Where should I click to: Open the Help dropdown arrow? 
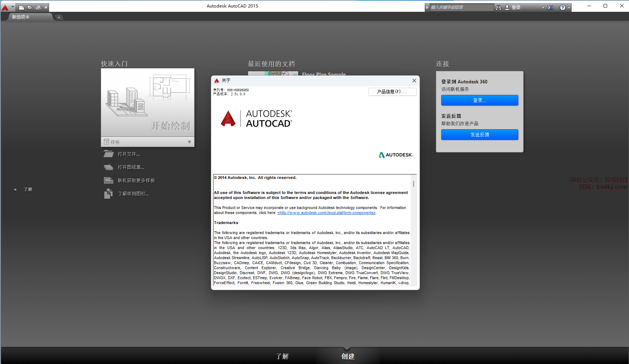point(569,8)
